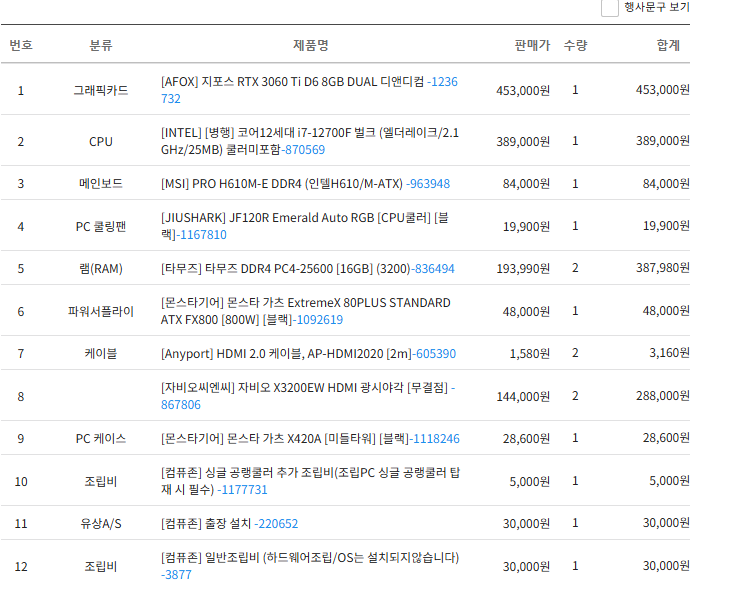Open the JIUSHARK JF120R cooler link
Image resolution: width=744 pixels, height=589 pixels.
(305, 226)
